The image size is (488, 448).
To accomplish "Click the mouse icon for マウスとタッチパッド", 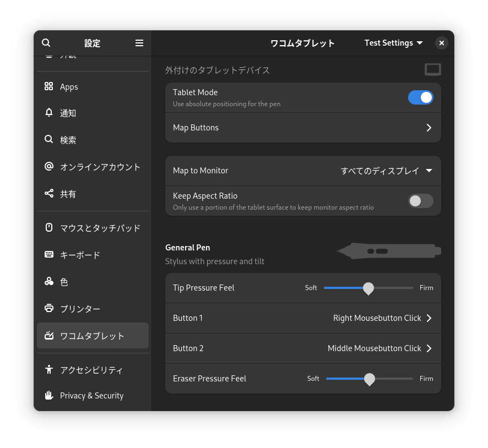I will 49,227.
